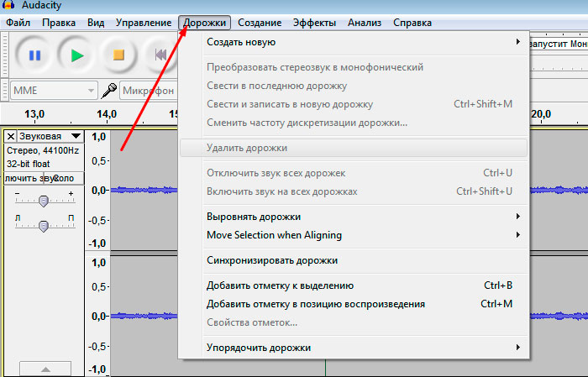Pause playback with the Pause button
Screen dimensions: 588x377
34,55
